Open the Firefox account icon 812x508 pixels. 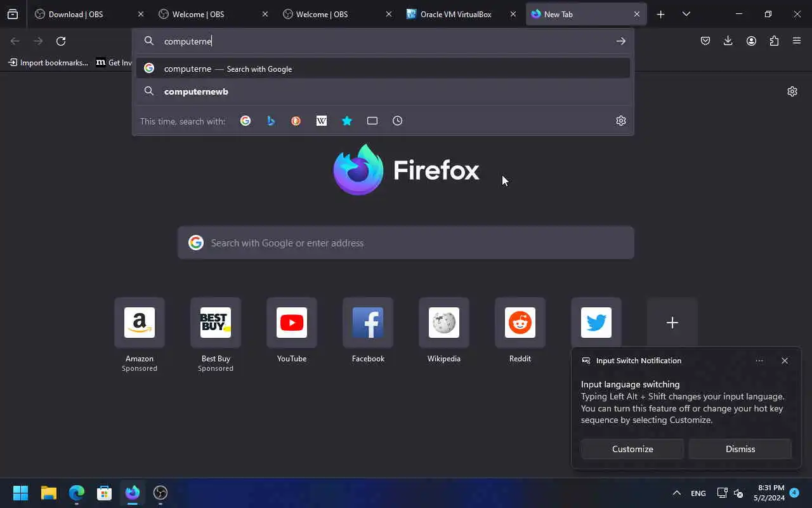point(751,41)
